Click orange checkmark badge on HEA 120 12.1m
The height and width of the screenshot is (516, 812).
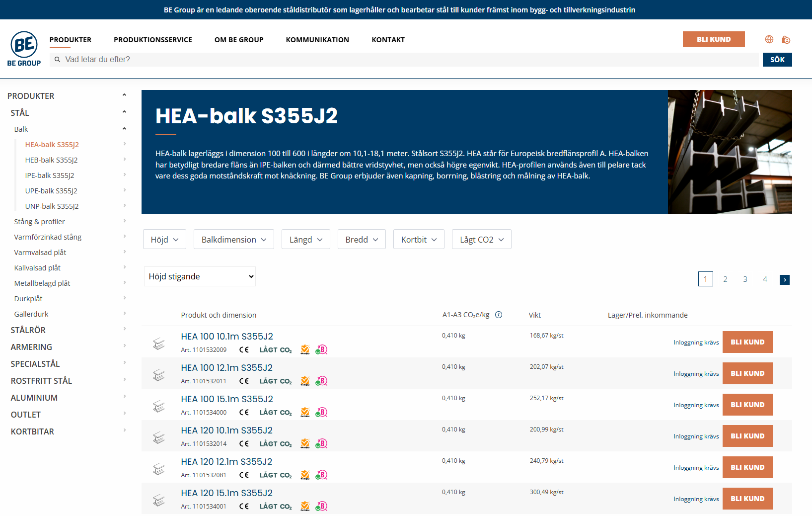[x=305, y=475]
